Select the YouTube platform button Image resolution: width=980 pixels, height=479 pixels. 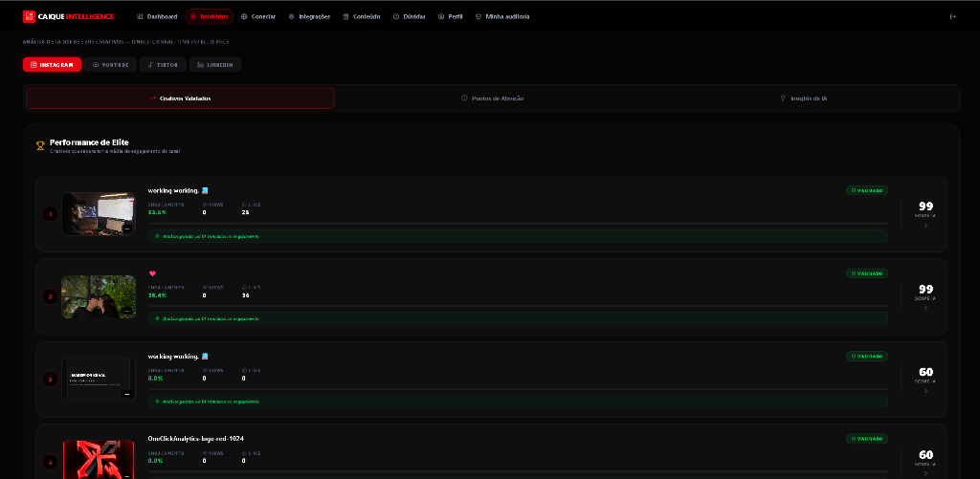click(111, 64)
